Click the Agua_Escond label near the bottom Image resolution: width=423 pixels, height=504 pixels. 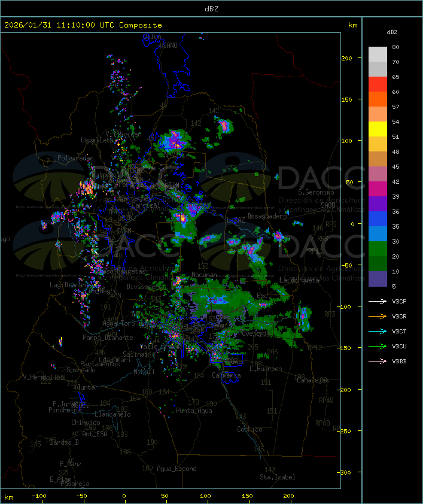(x=176, y=469)
